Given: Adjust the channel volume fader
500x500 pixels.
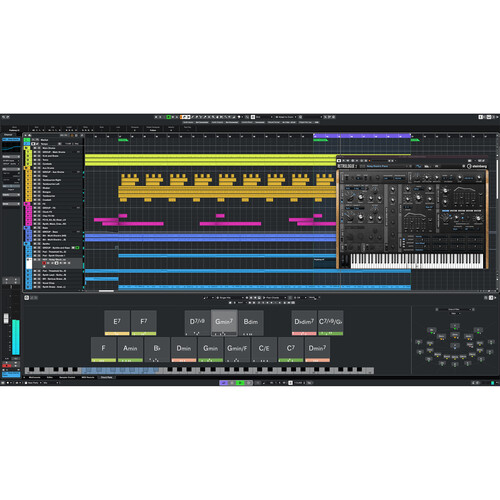Looking at the screenshot, I should coord(6,318).
